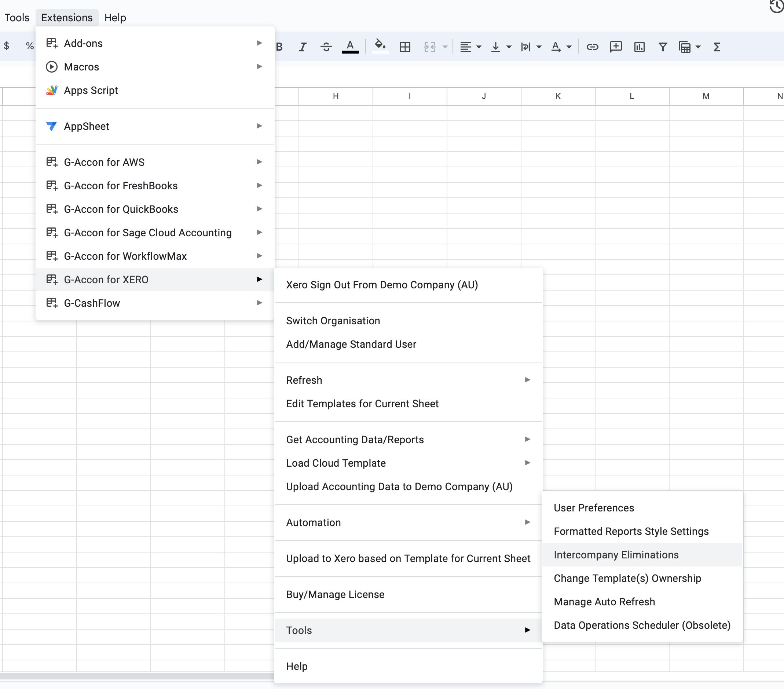784x689 pixels.
Task: Select column H header
Action: point(336,96)
